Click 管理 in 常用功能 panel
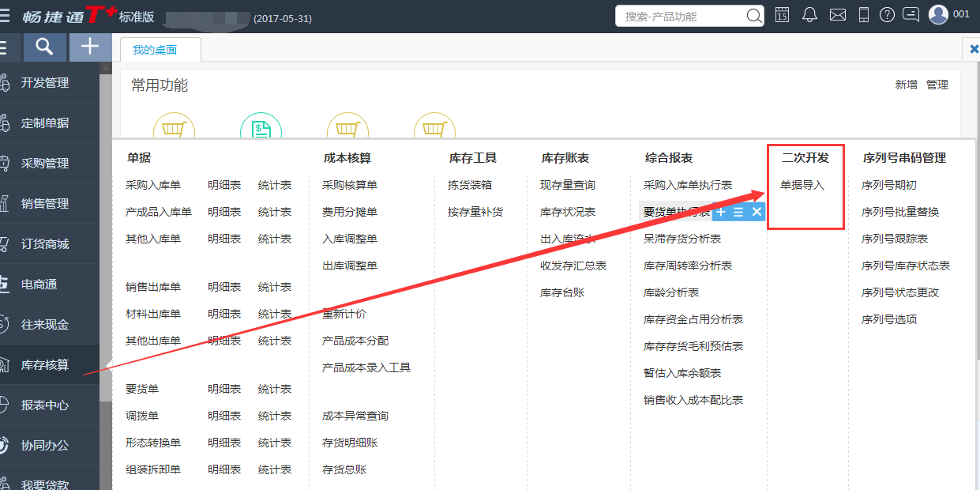This screenshot has height=490, width=980. click(x=937, y=85)
